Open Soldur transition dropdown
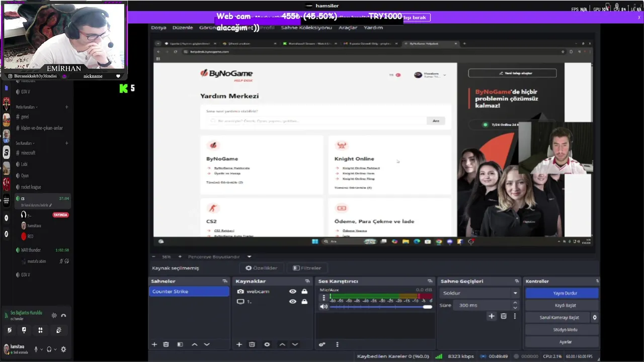The height and width of the screenshot is (362, 644). pyautogui.click(x=479, y=293)
